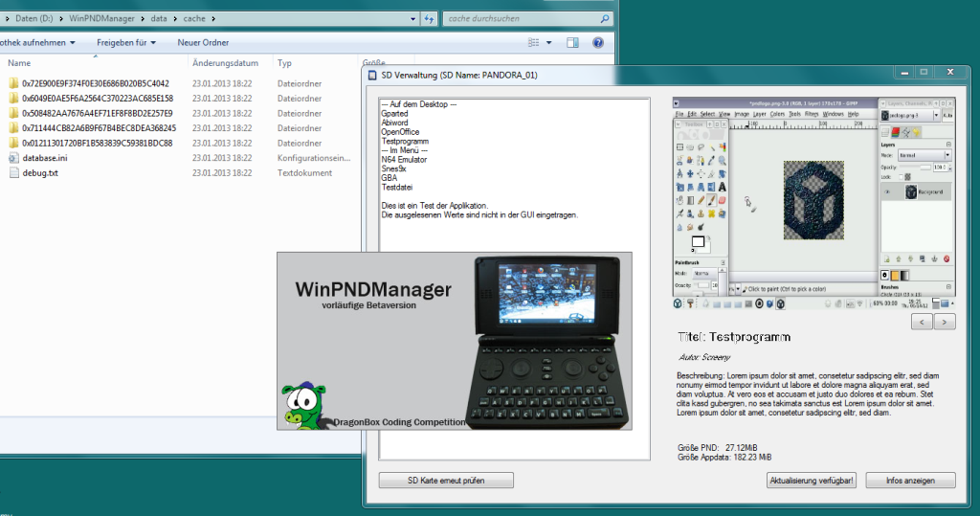Screen dimensions: 980x516
Task: Select the 0x508482AA7676A4EF71EF8F8BD2E257E9 folder icon
Action: tap(13, 113)
